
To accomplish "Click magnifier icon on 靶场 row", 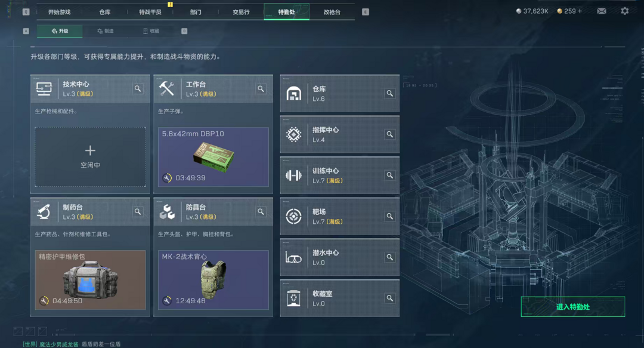I will pos(390,216).
